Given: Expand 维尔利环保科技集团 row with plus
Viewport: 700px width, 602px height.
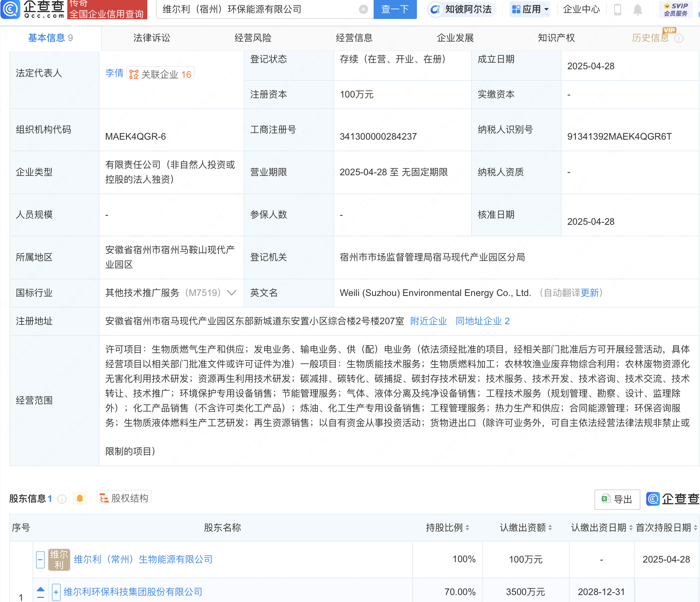Looking at the screenshot, I should 56,592.
